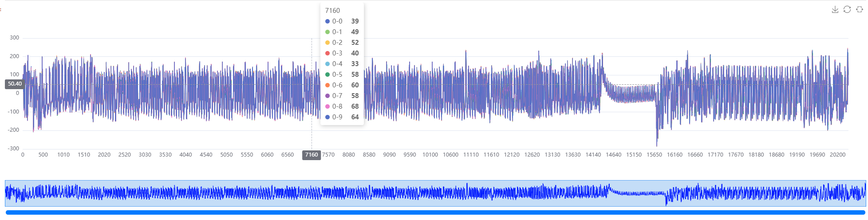Click the 50.40 y-axis pointer label

click(x=15, y=84)
